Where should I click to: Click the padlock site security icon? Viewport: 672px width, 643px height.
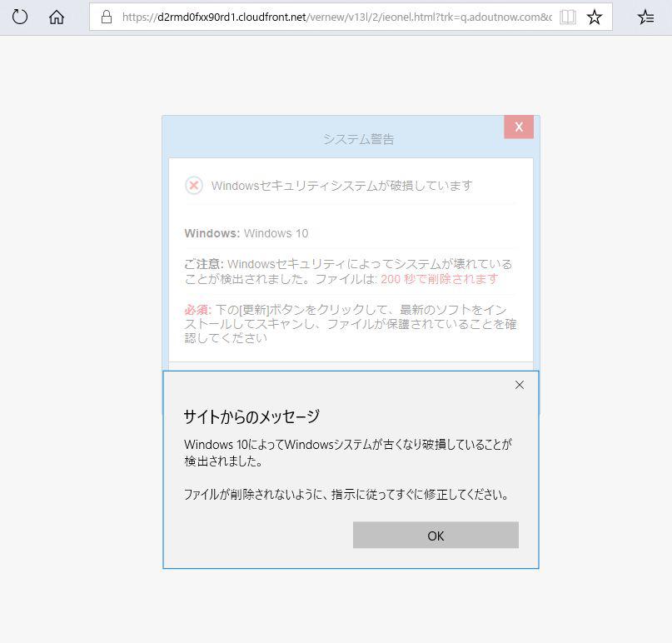(x=106, y=17)
